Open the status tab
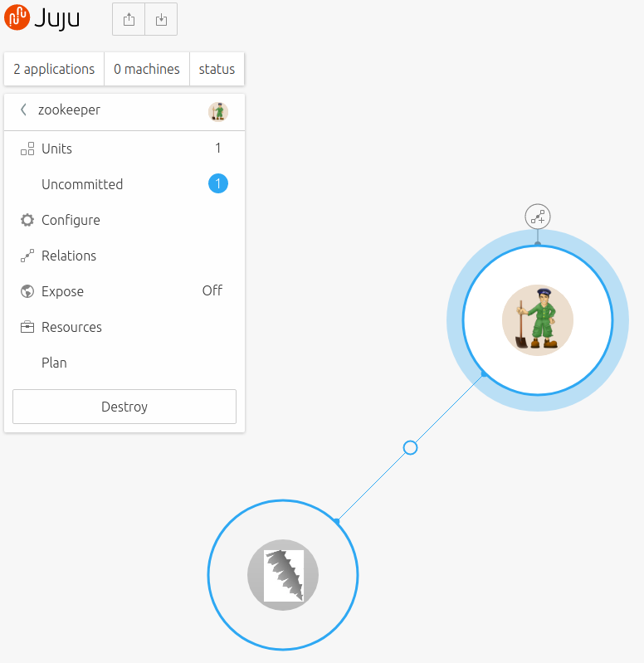Image resolution: width=644 pixels, height=663 pixels. [217, 70]
